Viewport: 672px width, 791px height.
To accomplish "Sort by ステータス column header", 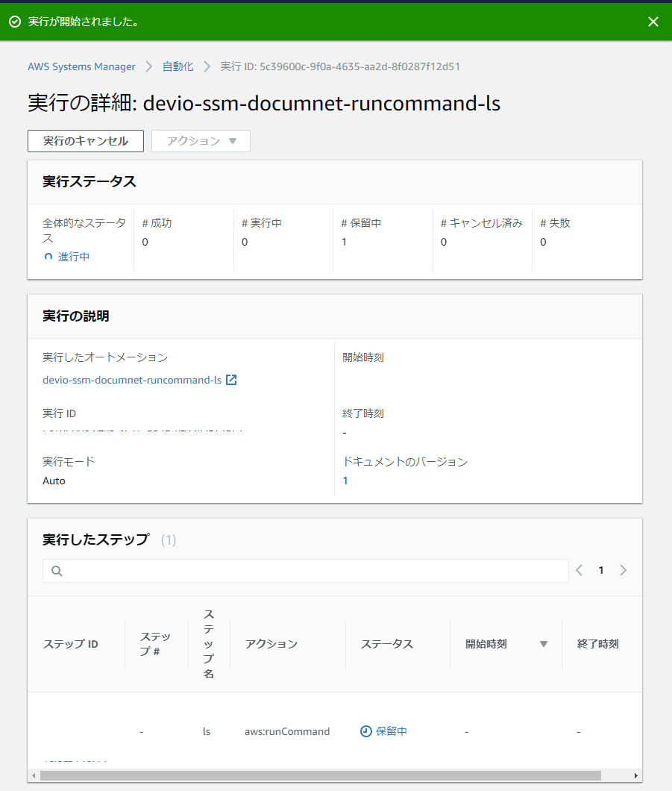I will click(386, 644).
